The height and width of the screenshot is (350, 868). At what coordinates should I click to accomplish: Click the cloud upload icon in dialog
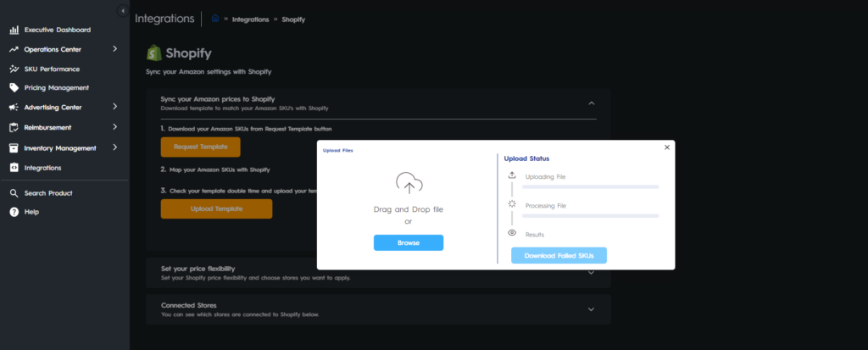pyautogui.click(x=409, y=183)
